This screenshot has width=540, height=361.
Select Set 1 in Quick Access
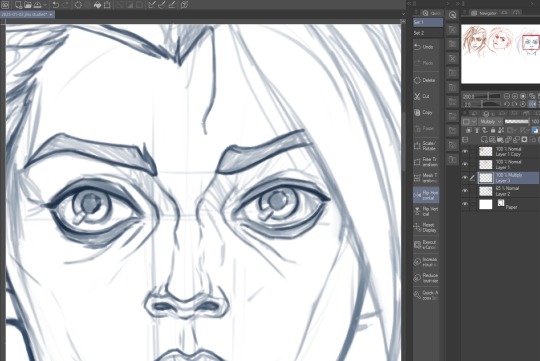click(x=428, y=22)
